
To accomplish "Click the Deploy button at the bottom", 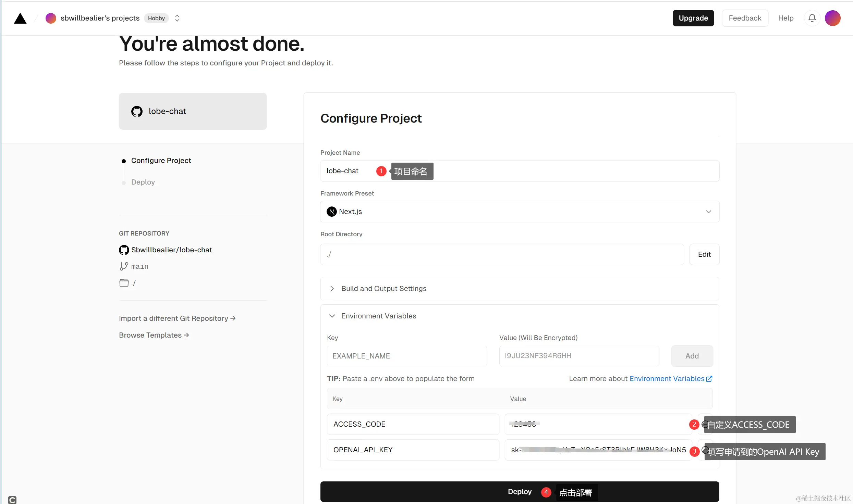I will click(520, 491).
